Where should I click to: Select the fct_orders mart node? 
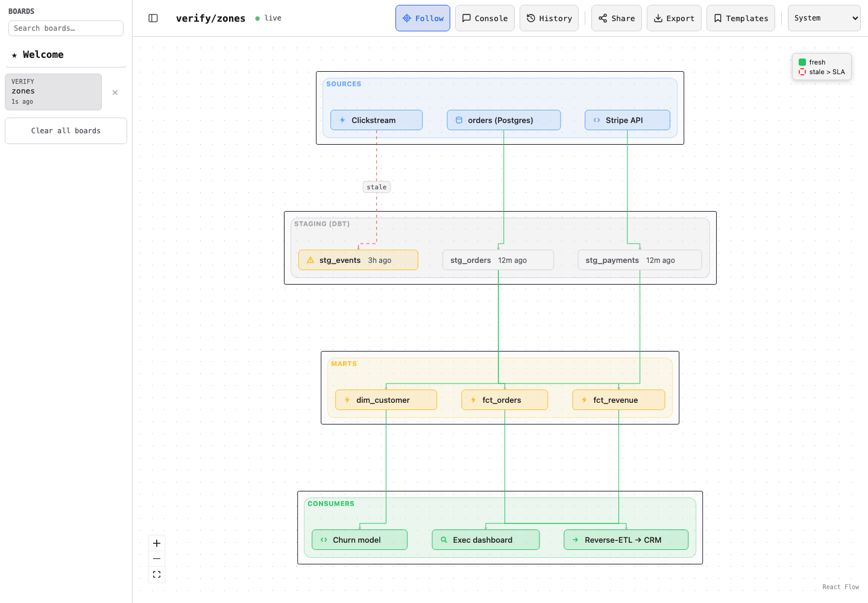505,400
